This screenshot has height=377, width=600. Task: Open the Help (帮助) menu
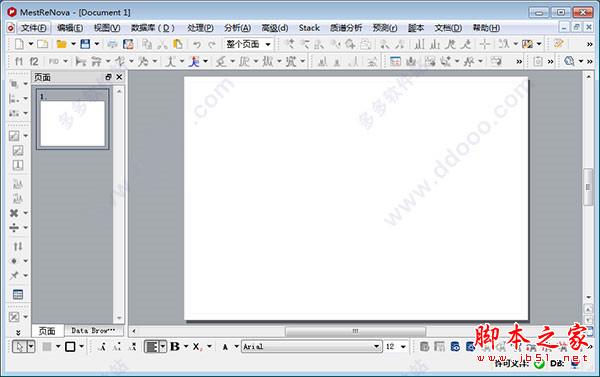486,28
